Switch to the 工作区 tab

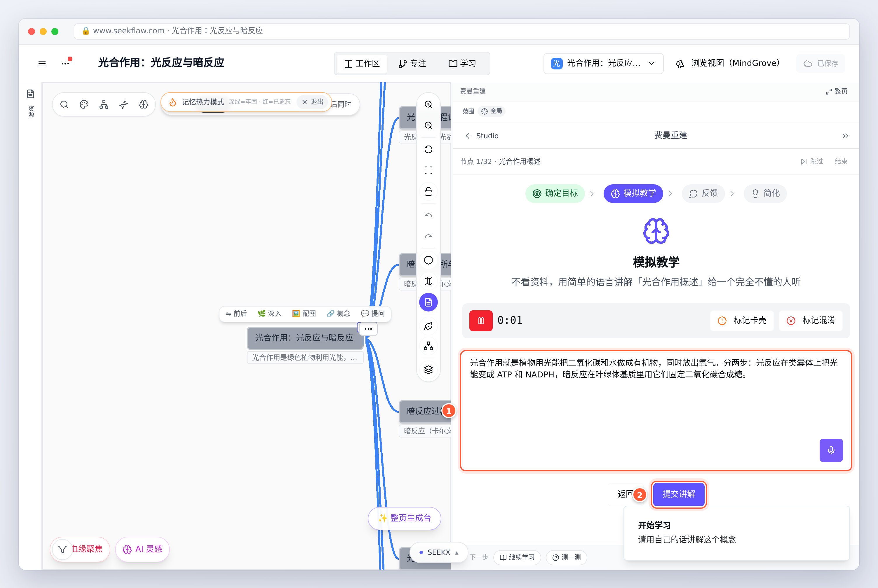(362, 64)
